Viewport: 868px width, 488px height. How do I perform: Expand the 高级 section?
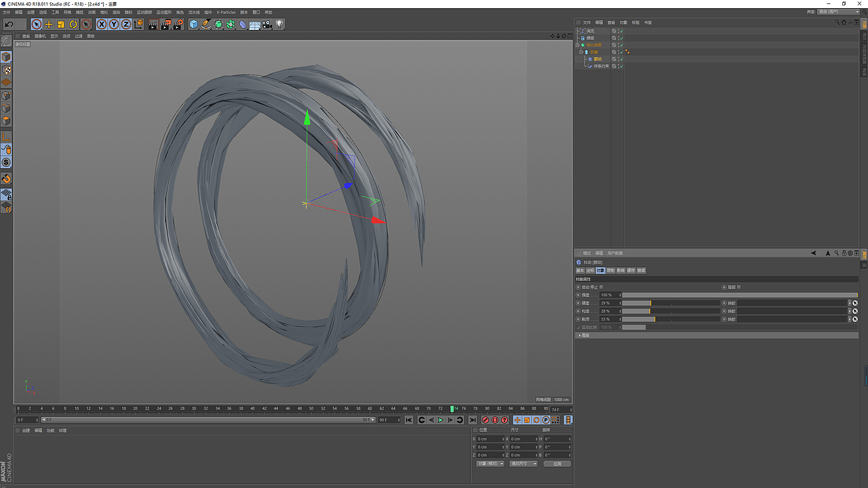[x=716, y=335]
